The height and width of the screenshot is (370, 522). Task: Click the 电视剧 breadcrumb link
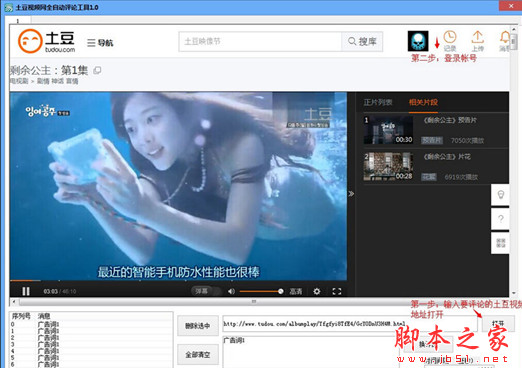(19, 81)
